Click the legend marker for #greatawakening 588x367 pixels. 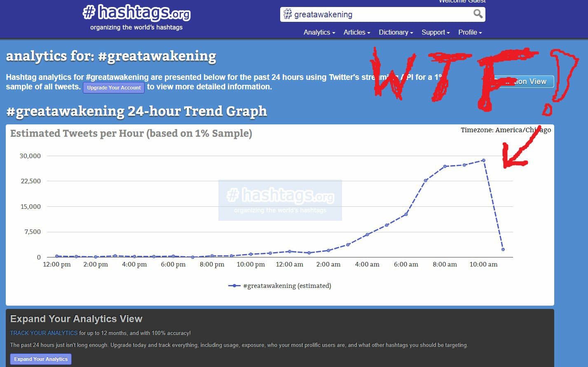tap(234, 285)
